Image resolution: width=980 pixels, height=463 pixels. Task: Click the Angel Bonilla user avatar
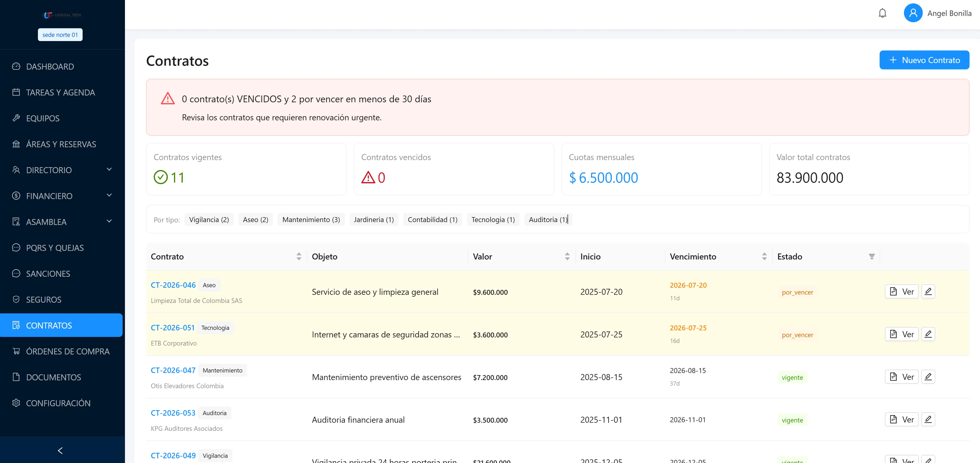click(913, 13)
